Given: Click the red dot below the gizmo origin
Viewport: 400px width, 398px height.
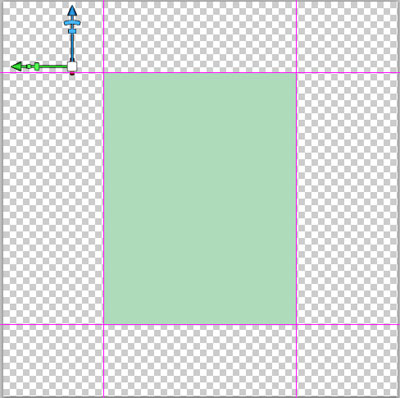Looking at the screenshot, I should (72, 73).
